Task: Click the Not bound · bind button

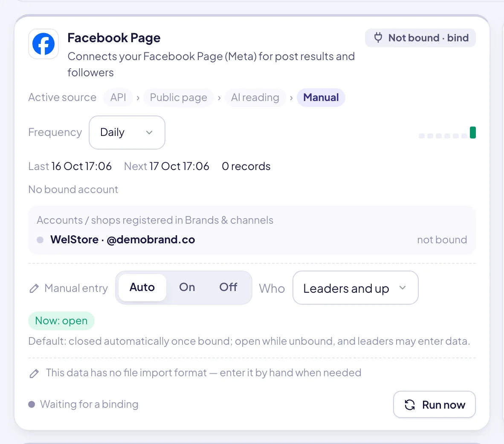Action: click(420, 38)
